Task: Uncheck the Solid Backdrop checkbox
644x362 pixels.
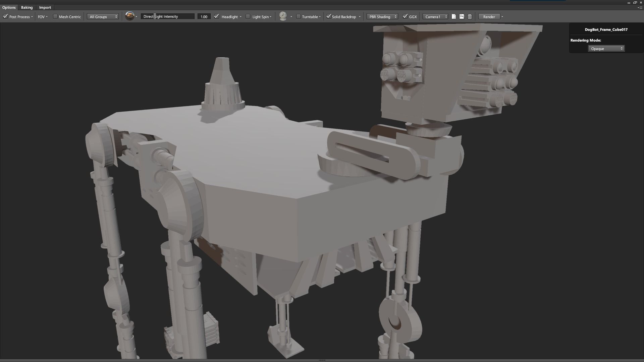Action: 329,16
